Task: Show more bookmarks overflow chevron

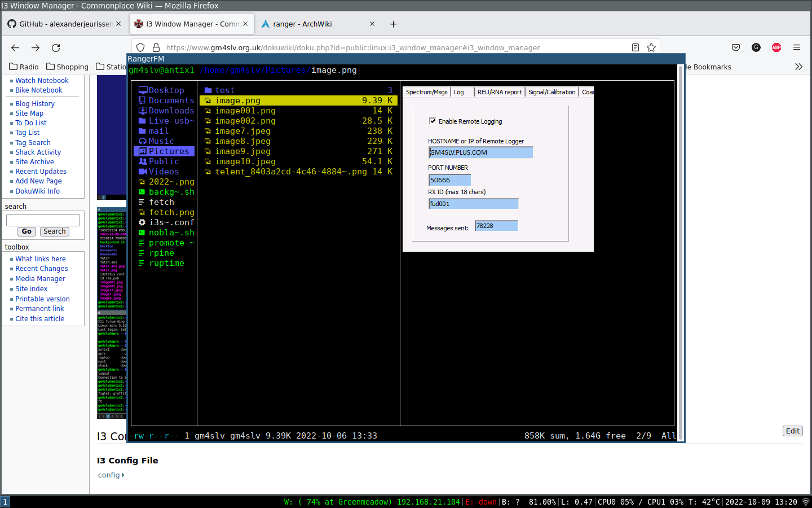Action: pyautogui.click(x=798, y=67)
